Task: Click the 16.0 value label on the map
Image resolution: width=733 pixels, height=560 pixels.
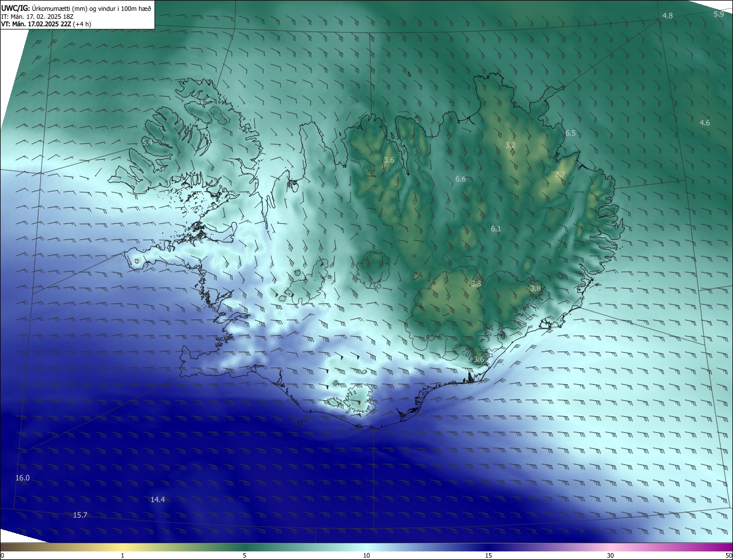Action: coord(22,478)
